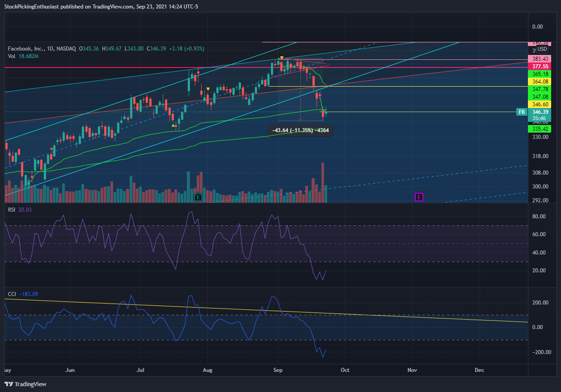Click the TradingView logo
Image resolution: width=561 pixels, height=392 pixels.
tap(25, 384)
